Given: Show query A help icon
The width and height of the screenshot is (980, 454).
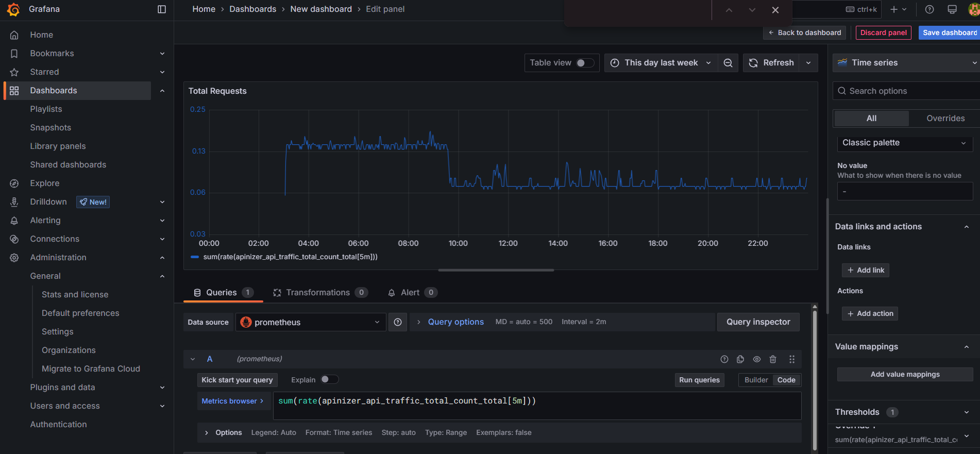Looking at the screenshot, I should tap(724, 359).
